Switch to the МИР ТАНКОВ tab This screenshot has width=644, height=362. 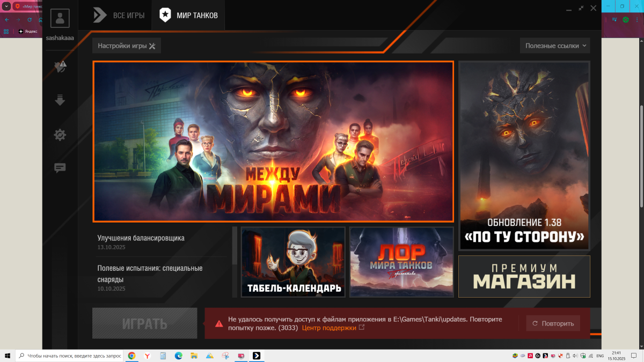[188, 15]
